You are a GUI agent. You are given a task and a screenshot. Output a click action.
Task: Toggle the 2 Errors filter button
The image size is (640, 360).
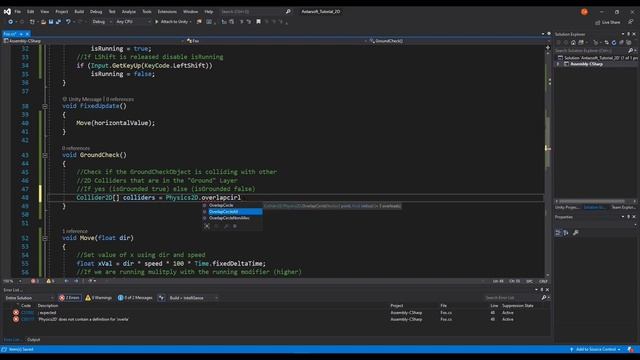pos(69,298)
